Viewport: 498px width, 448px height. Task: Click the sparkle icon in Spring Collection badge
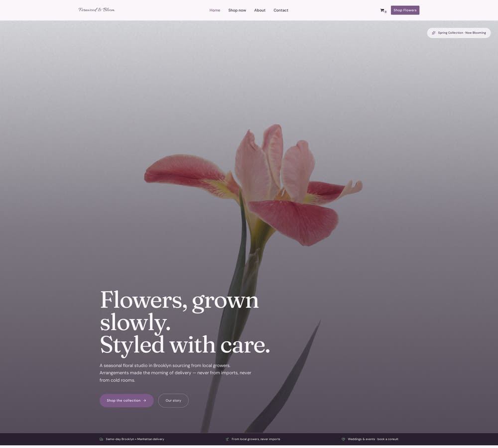pos(434,33)
